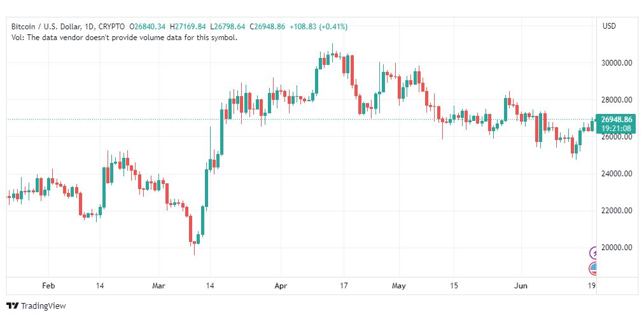
Task: Click the US flag economic event icon
Action: (594, 268)
